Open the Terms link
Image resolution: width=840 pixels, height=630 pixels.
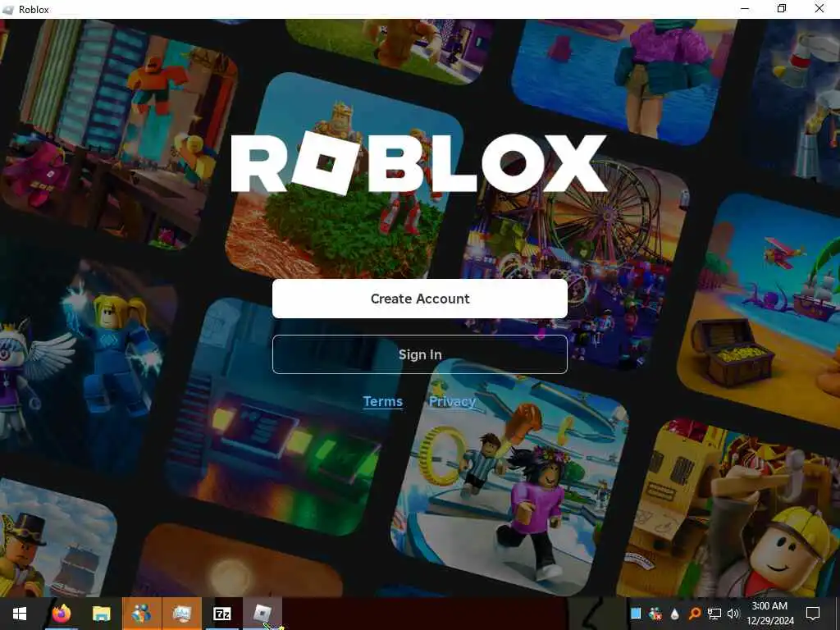(382, 401)
